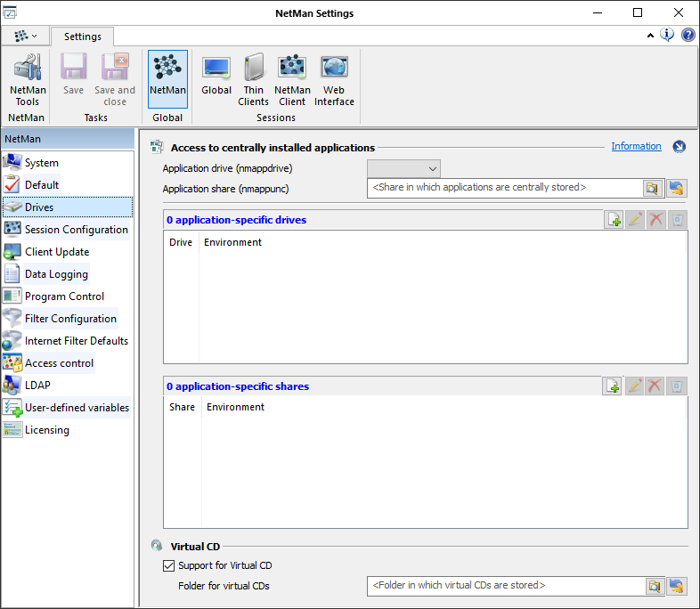Select Licensing in the sidebar
The height and width of the screenshot is (609, 700).
pyautogui.click(x=46, y=430)
